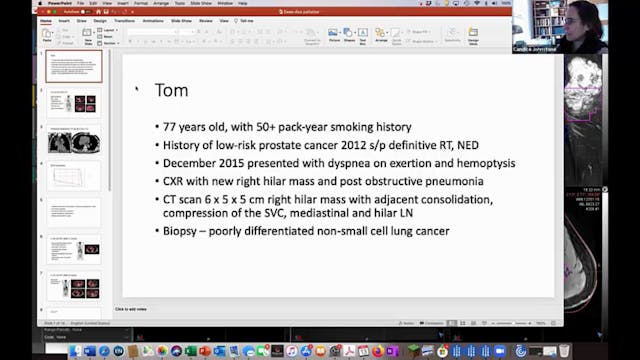Click the 'Biopsy – poorly differentiated' bullet
This screenshot has width=640, height=360.
pyautogui.click(x=306, y=231)
